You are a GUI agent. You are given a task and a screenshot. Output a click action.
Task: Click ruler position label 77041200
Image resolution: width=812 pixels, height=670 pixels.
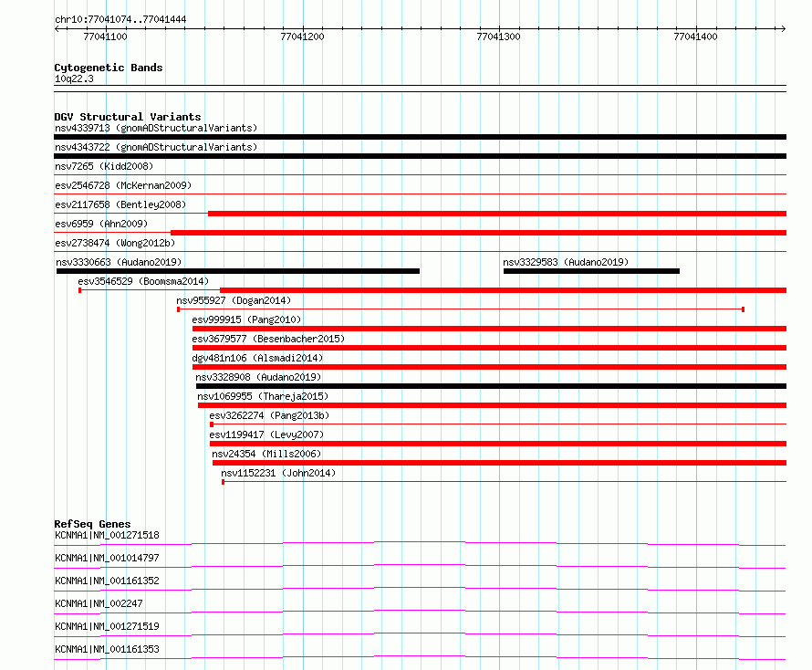pos(302,37)
